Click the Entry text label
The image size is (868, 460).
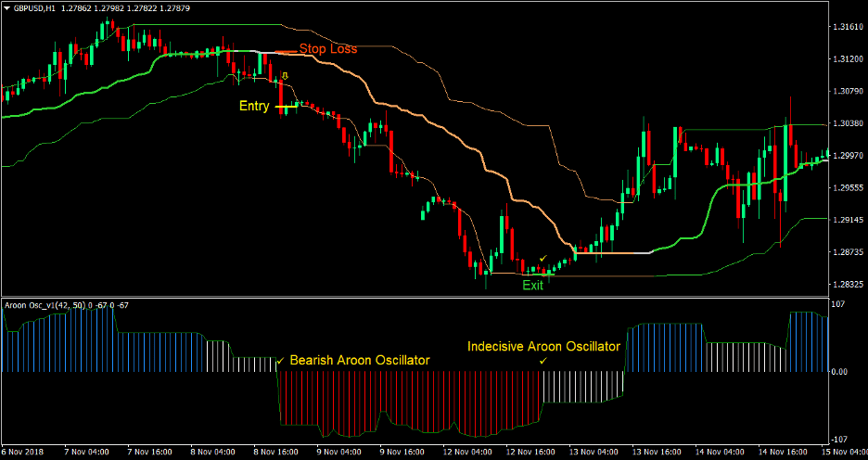pos(254,106)
